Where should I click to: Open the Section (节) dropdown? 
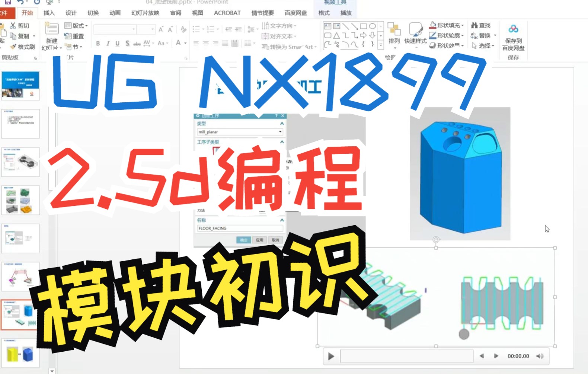pyautogui.click(x=74, y=47)
